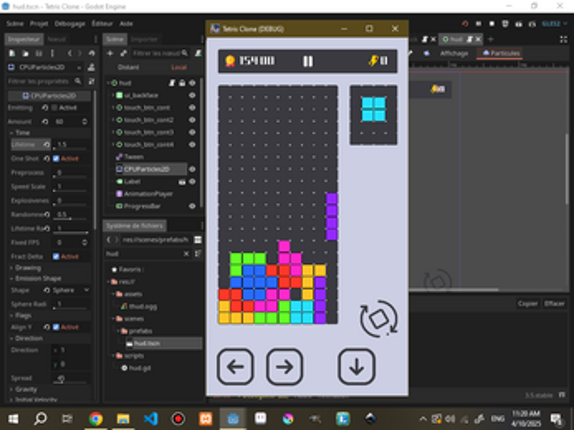Open CPUParticles2D object selector dropdown
The image size is (574, 430).
45,67
